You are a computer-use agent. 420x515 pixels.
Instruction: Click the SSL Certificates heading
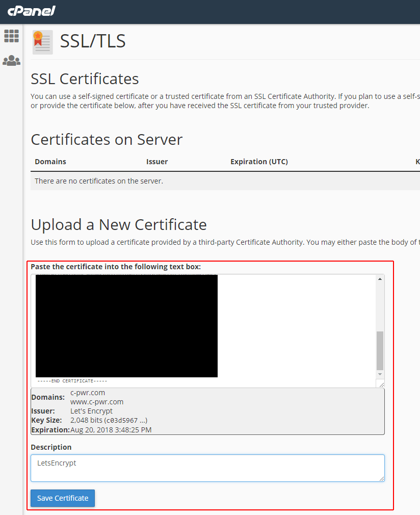(x=85, y=79)
